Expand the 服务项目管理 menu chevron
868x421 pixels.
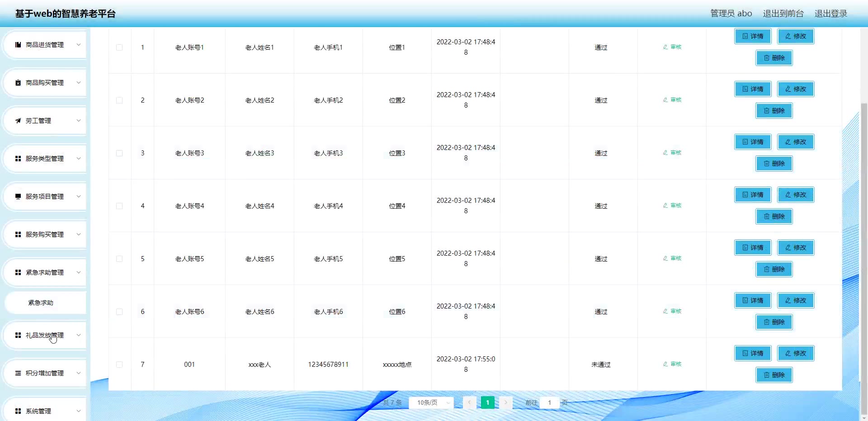coord(79,196)
